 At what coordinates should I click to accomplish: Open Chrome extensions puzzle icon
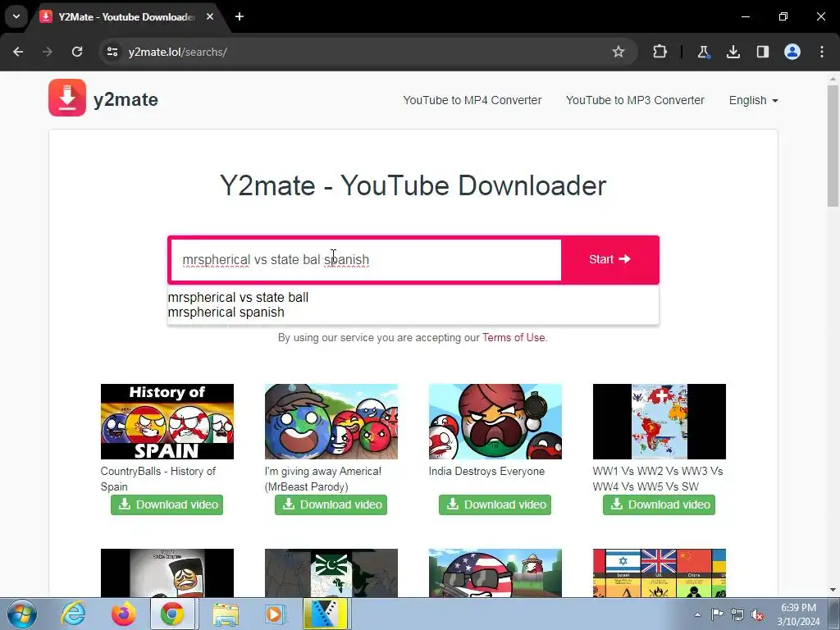[660, 52]
